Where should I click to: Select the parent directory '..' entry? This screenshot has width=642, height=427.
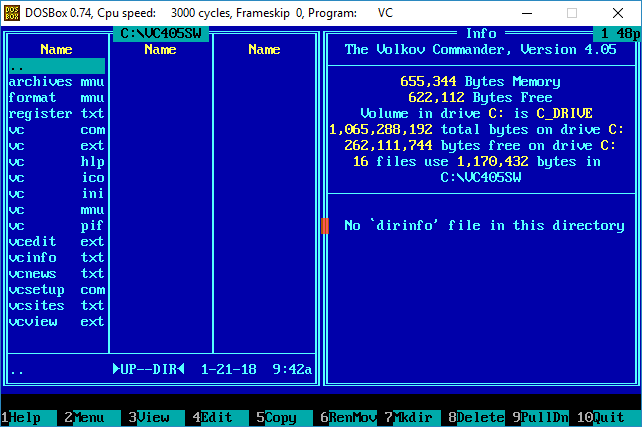56,66
